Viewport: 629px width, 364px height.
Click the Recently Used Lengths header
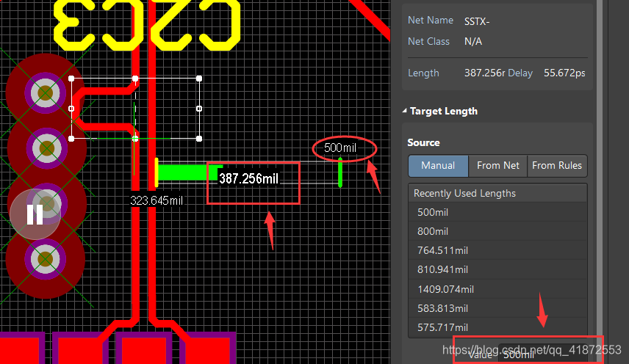(x=497, y=193)
